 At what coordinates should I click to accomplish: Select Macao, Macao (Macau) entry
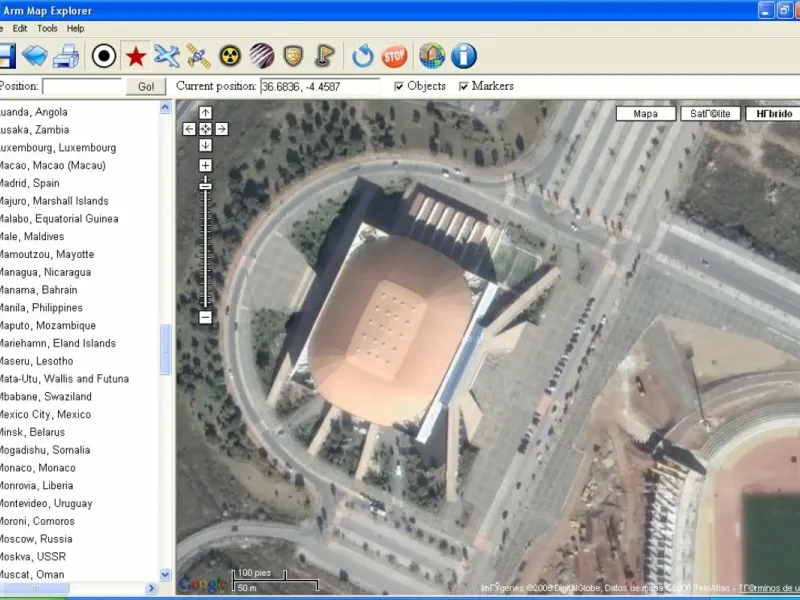click(x=53, y=165)
